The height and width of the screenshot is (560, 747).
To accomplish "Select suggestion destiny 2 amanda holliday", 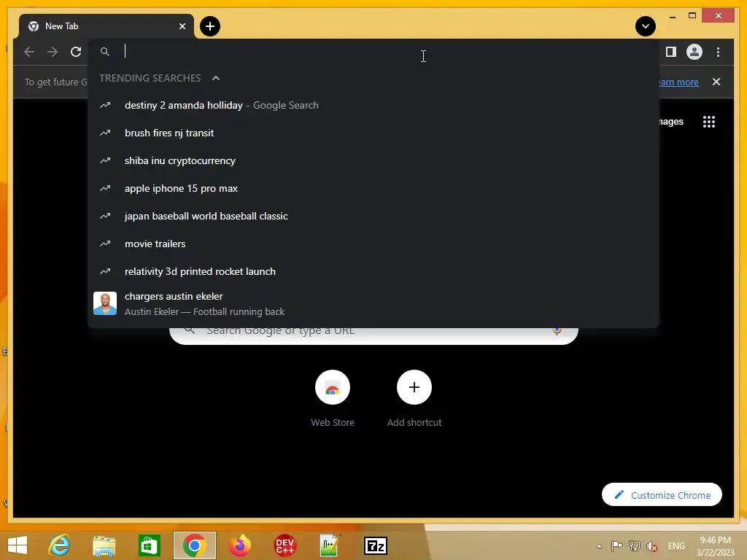I will click(x=373, y=105).
